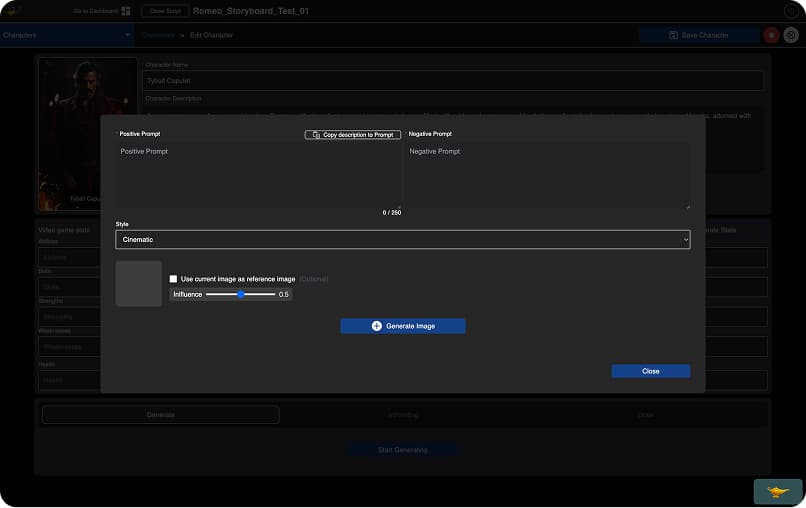The width and height of the screenshot is (806, 508).
Task: Click the Tybalt Capulet character name field
Action: tap(452, 81)
